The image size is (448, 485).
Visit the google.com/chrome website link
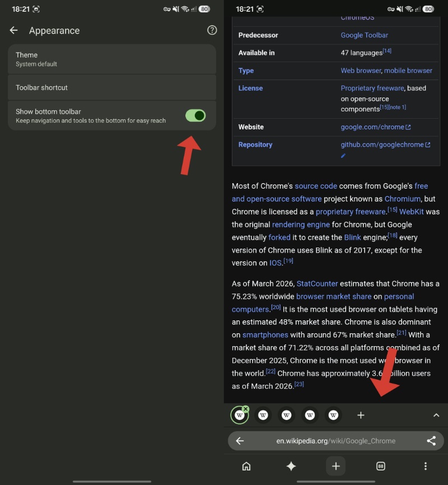pyautogui.click(x=376, y=127)
